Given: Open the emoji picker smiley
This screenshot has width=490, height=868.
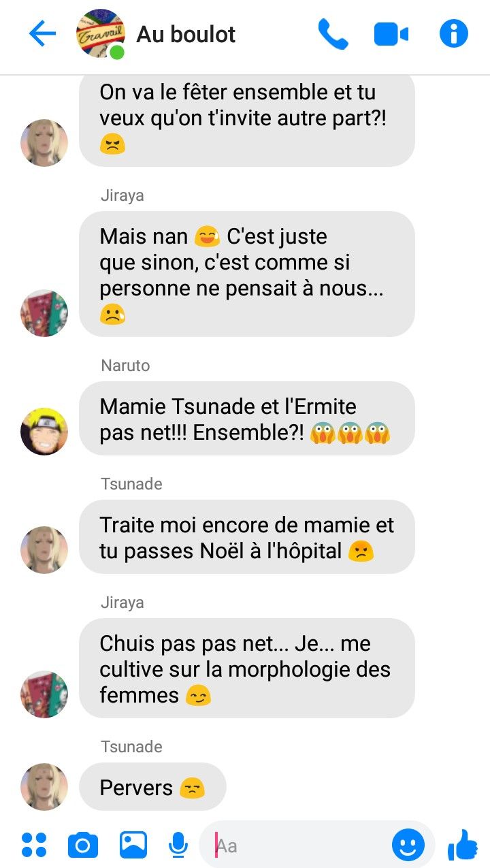Looking at the screenshot, I should [408, 846].
